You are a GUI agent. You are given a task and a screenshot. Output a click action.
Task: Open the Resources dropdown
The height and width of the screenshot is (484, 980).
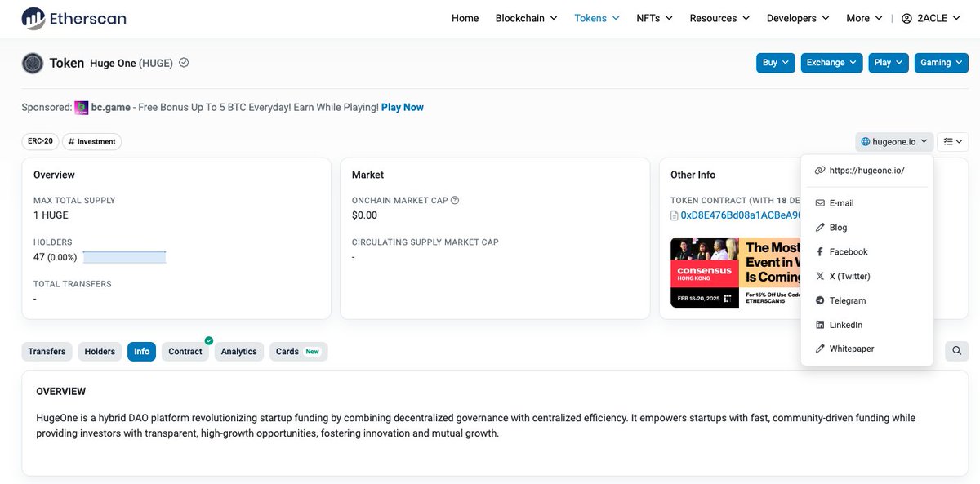coord(719,18)
